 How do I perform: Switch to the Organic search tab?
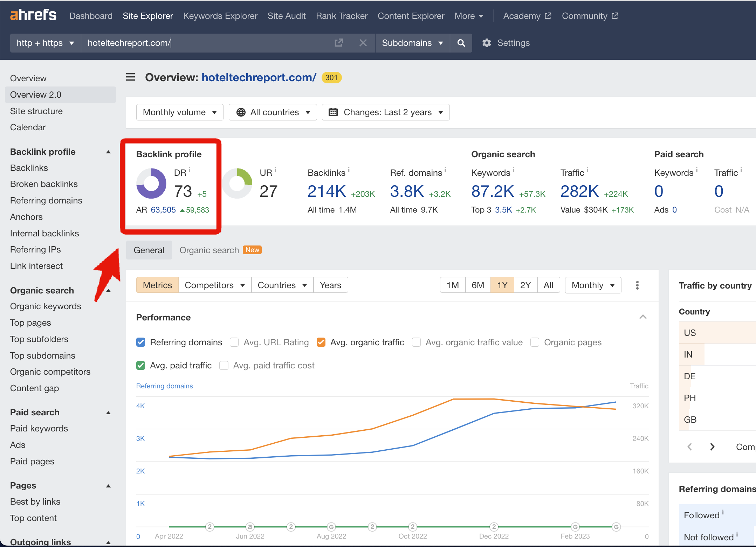click(x=209, y=250)
